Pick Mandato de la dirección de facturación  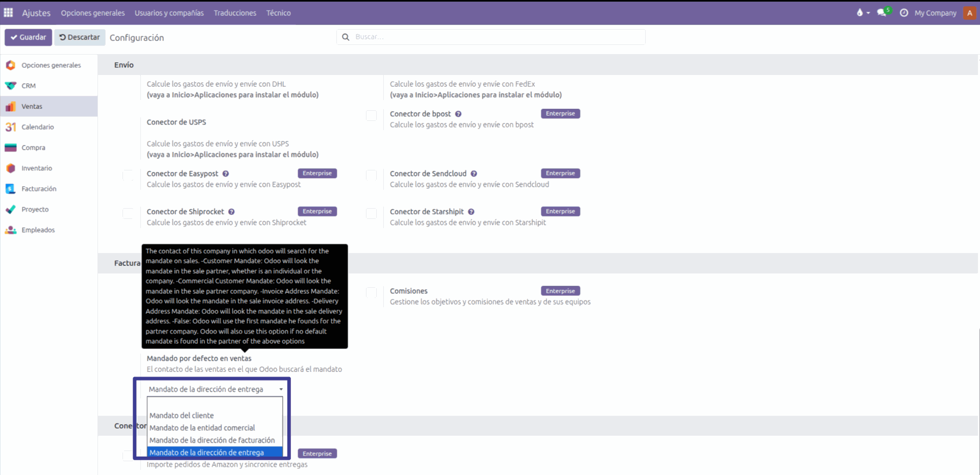tap(212, 440)
